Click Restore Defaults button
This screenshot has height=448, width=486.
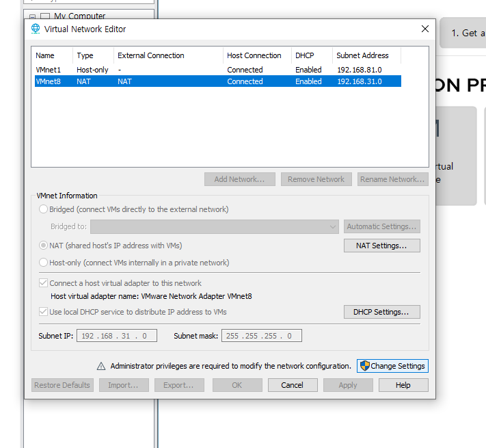point(62,385)
